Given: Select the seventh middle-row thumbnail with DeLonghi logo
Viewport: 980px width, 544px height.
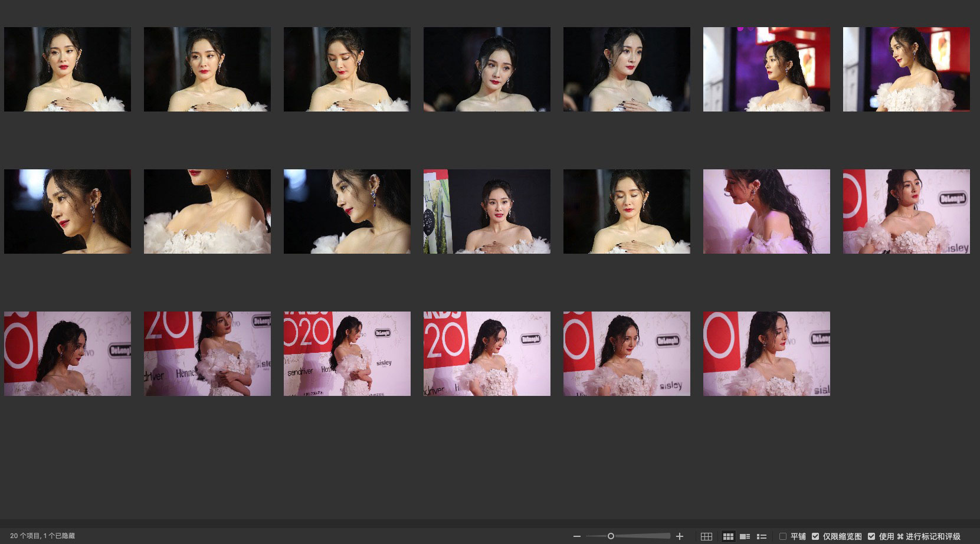Looking at the screenshot, I should 906,211.
